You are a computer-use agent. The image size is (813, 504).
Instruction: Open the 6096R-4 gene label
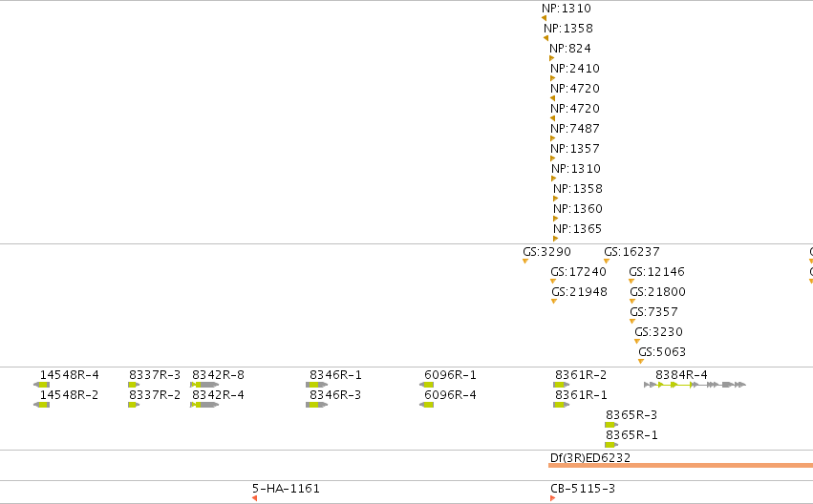(450, 395)
